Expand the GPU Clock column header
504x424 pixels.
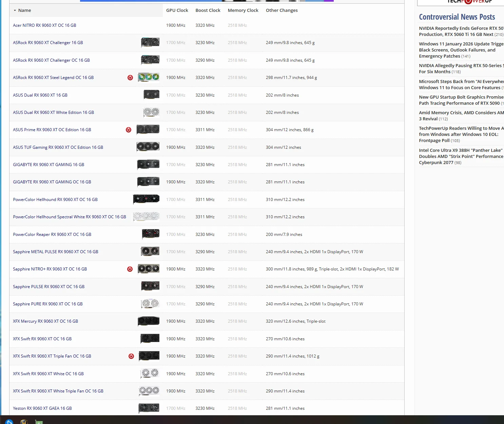coord(177,10)
